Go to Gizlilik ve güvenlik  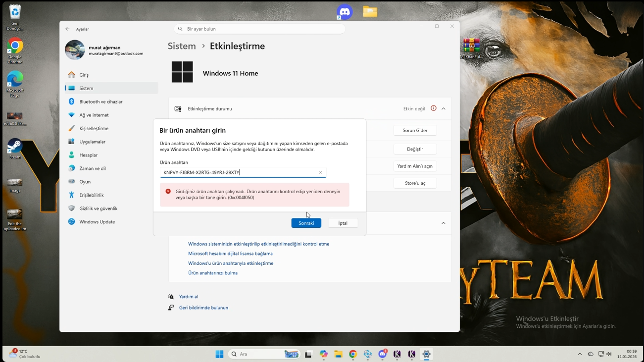[111, 208]
